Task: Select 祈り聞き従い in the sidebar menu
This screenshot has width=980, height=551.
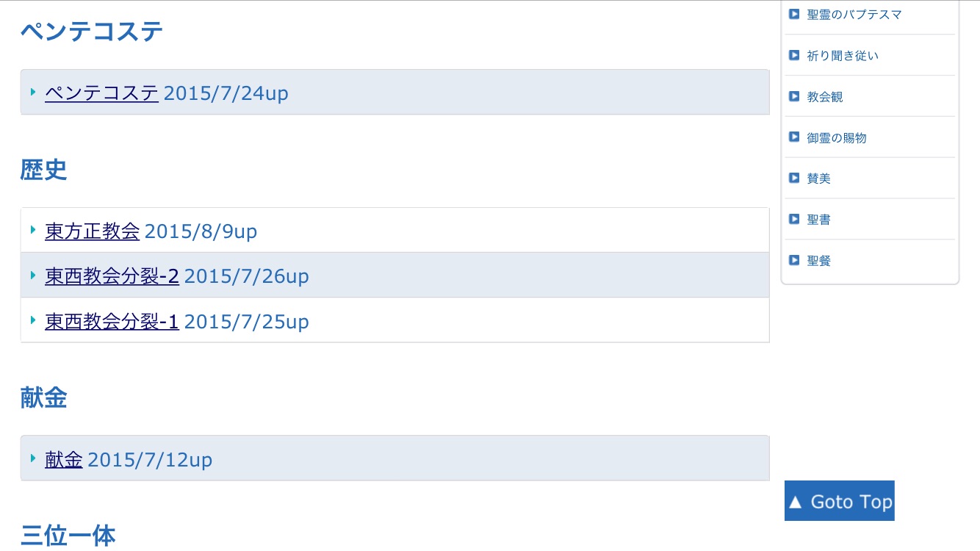Action: 842,56
